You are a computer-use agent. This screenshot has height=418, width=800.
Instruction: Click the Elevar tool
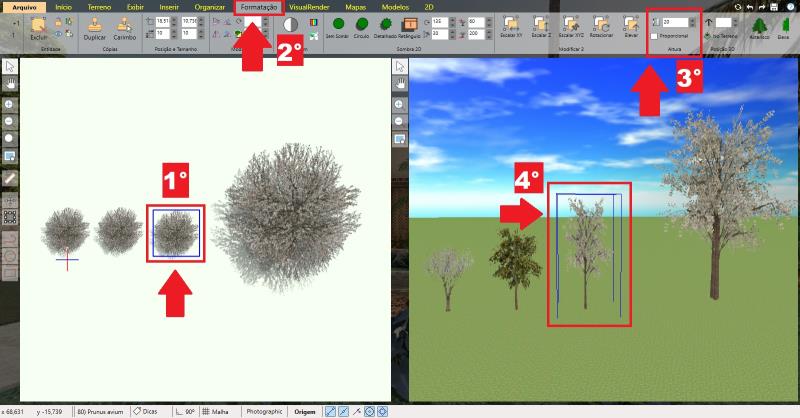(x=631, y=26)
